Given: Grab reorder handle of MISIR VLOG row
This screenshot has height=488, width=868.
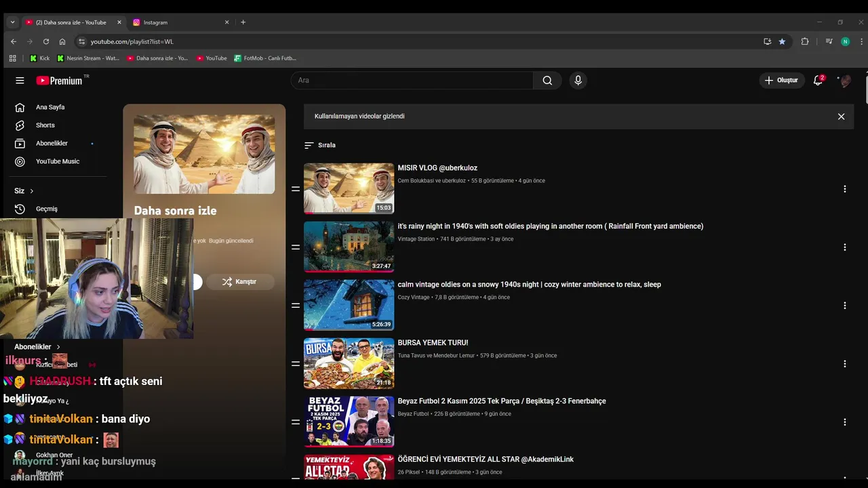Looking at the screenshot, I should tap(296, 189).
